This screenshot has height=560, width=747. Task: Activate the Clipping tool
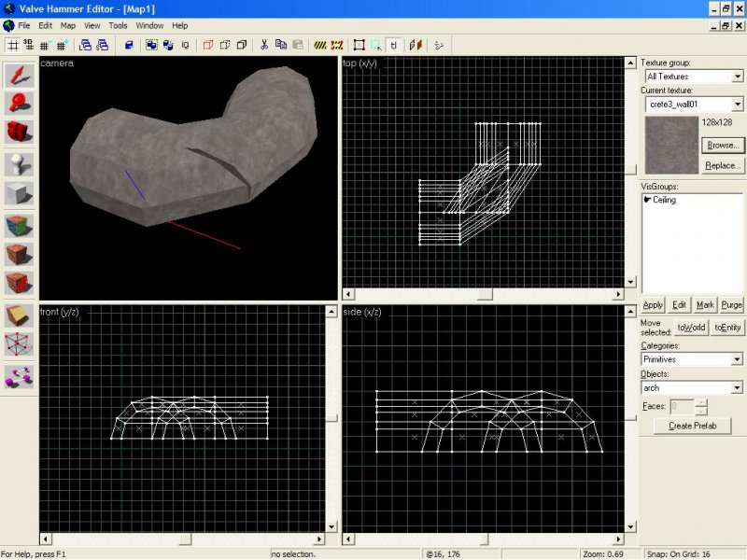pos(19,315)
